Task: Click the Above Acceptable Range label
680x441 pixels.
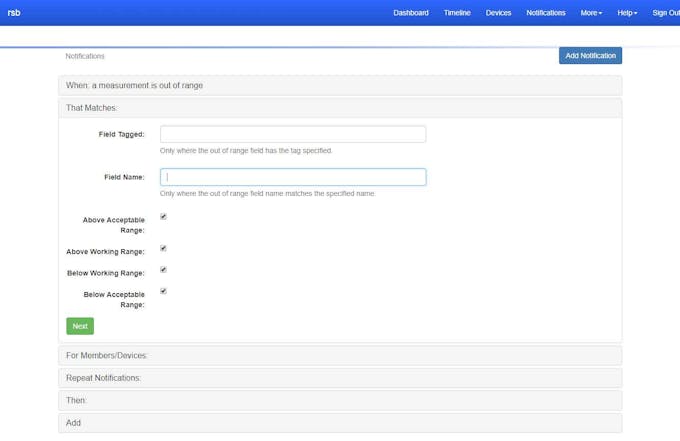Action: pos(114,225)
